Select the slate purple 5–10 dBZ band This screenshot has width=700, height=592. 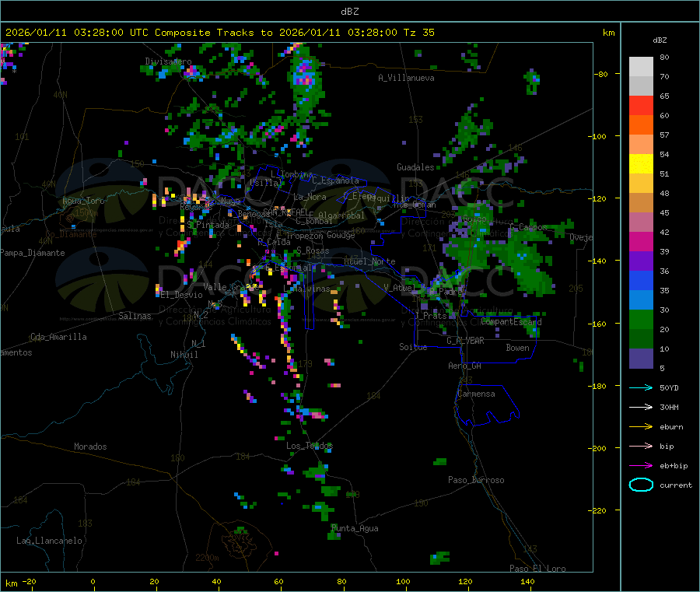click(641, 358)
